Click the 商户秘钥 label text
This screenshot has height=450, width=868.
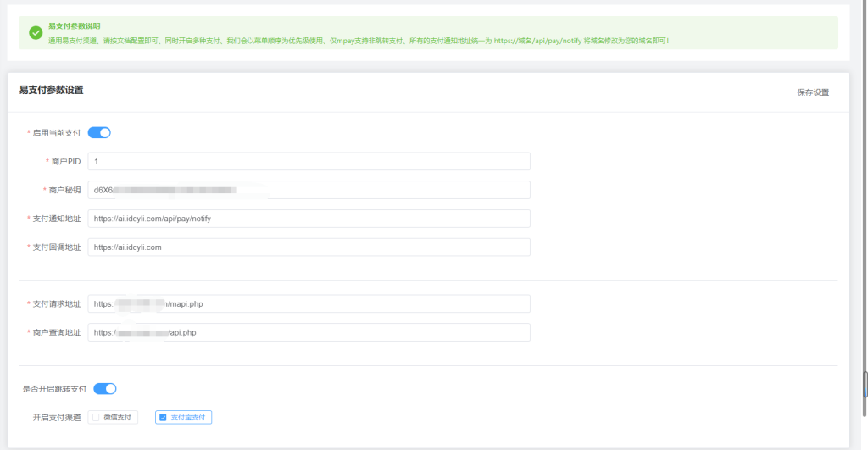[x=64, y=190]
